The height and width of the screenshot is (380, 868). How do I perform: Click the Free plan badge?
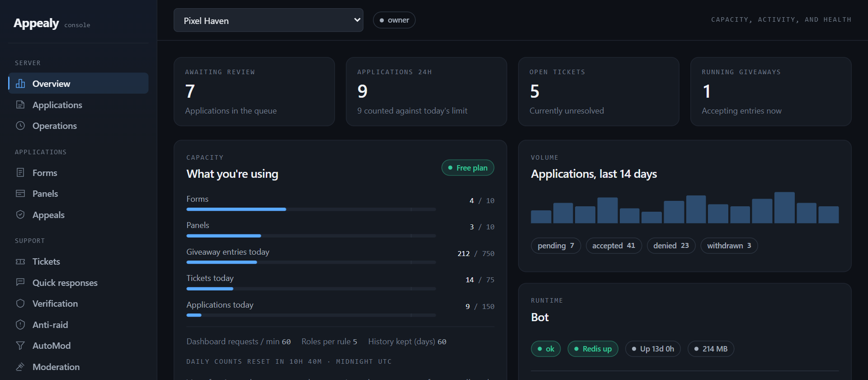(x=468, y=168)
